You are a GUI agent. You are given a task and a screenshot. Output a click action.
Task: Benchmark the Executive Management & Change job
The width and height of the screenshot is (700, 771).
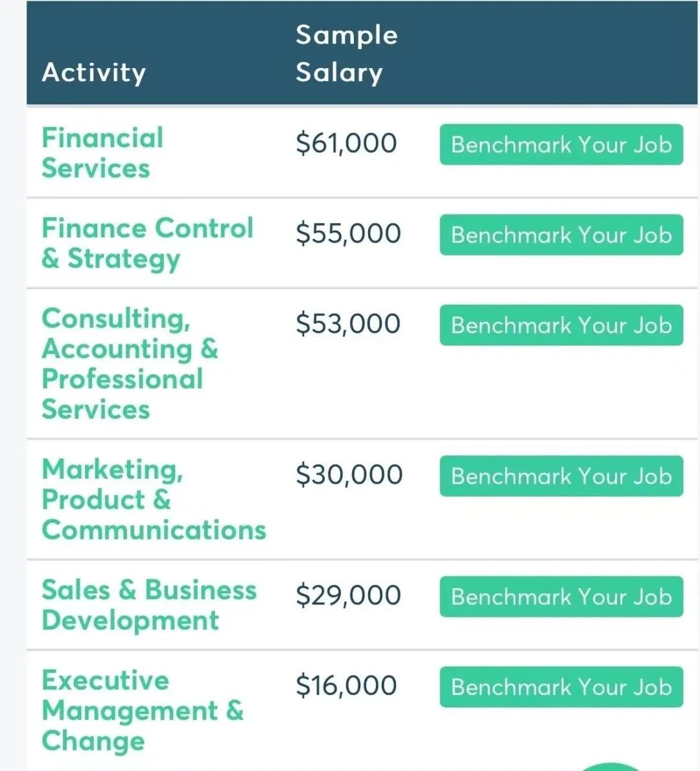(561, 687)
